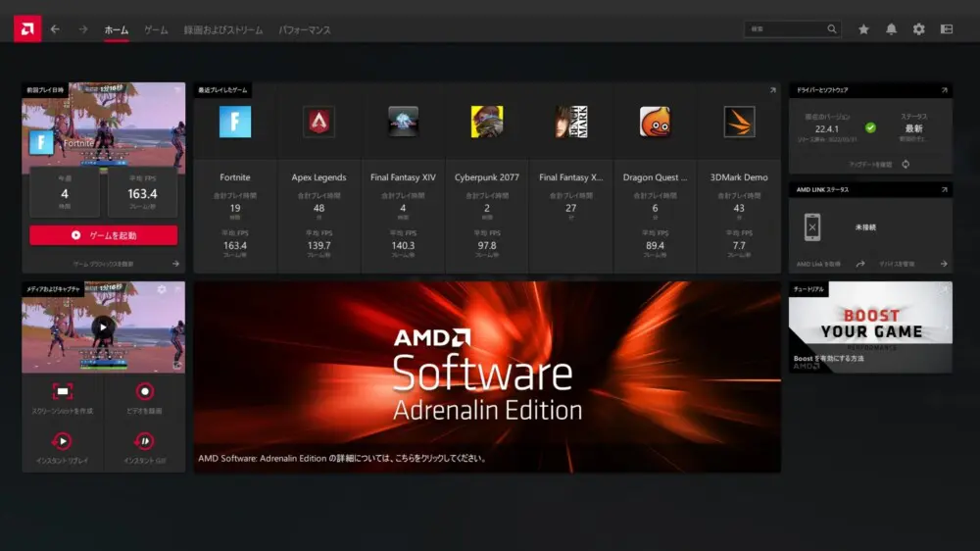Start video recording with the record icon

coord(145,391)
